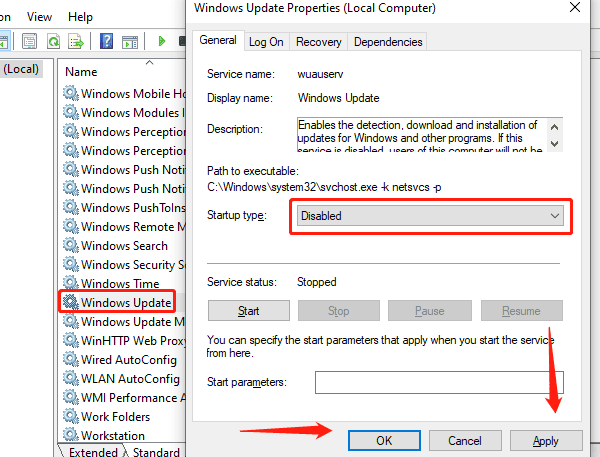Click the Show/Hide Console Tree icon
The image size is (600, 457).
(4, 42)
